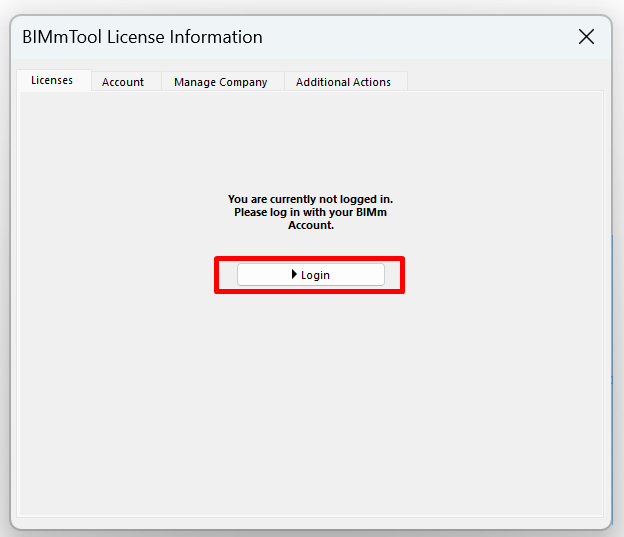The height and width of the screenshot is (537, 624).
Task: Click the Login button
Action: [x=311, y=274]
